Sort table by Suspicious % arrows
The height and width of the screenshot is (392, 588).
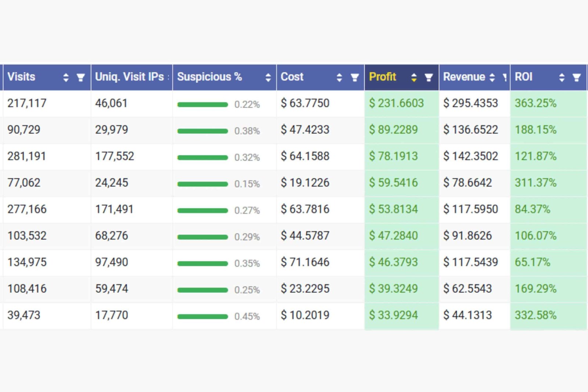coord(268,77)
